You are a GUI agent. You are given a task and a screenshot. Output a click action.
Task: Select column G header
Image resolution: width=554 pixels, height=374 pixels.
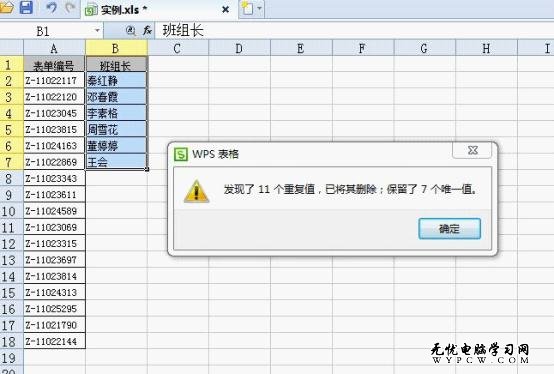coord(425,48)
